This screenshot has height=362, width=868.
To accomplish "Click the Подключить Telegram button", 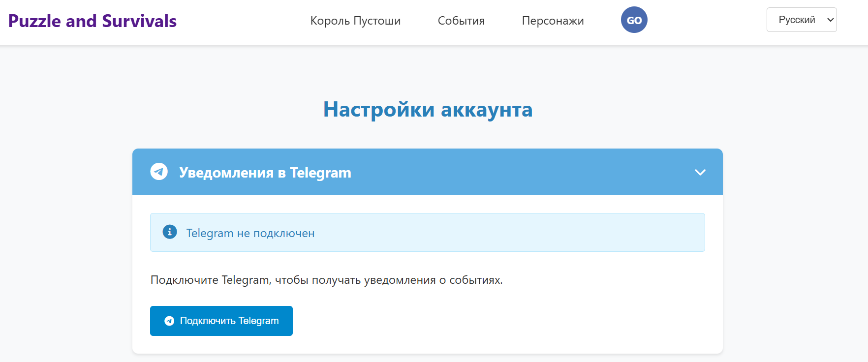I will [221, 321].
